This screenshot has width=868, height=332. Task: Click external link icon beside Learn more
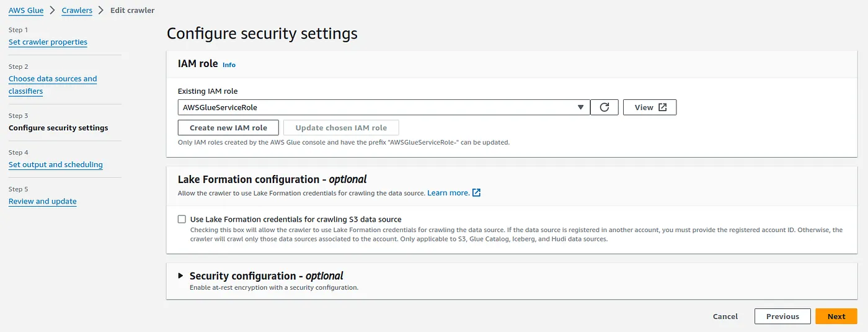[x=476, y=193]
